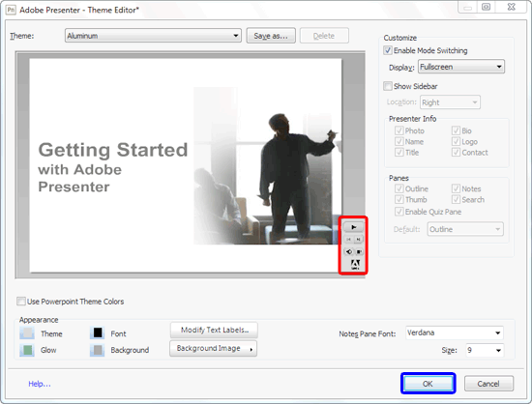This screenshot has width=532, height=404.
Task: Click the OK button
Action: click(x=428, y=384)
